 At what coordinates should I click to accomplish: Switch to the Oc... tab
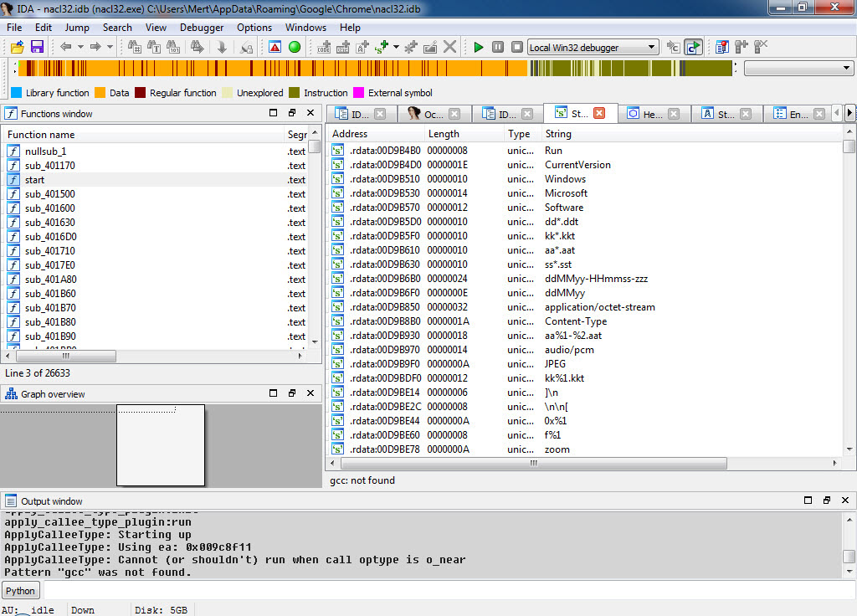pyautogui.click(x=434, y=114)
